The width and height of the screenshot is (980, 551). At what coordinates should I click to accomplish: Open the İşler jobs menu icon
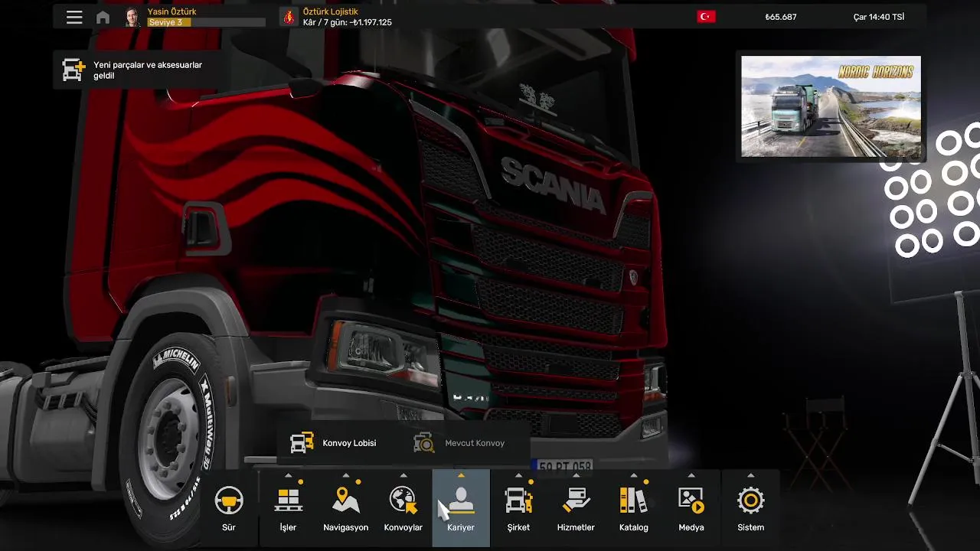point(288,500)
